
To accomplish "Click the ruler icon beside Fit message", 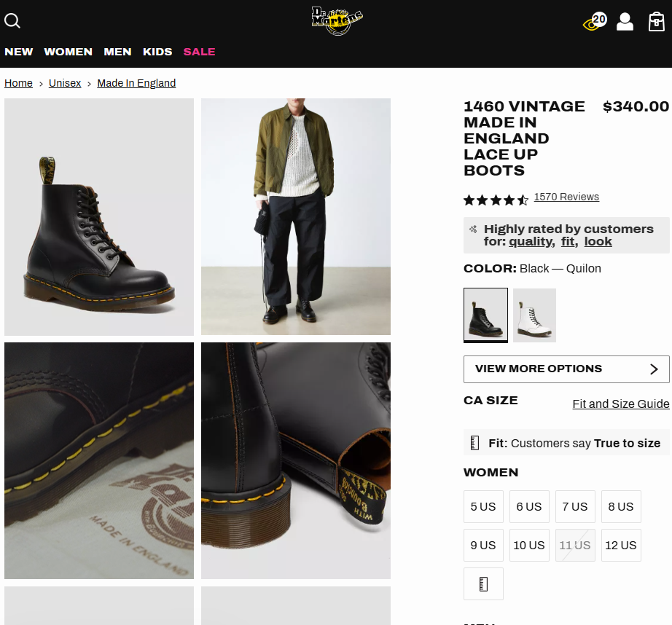I will [475, 442].
